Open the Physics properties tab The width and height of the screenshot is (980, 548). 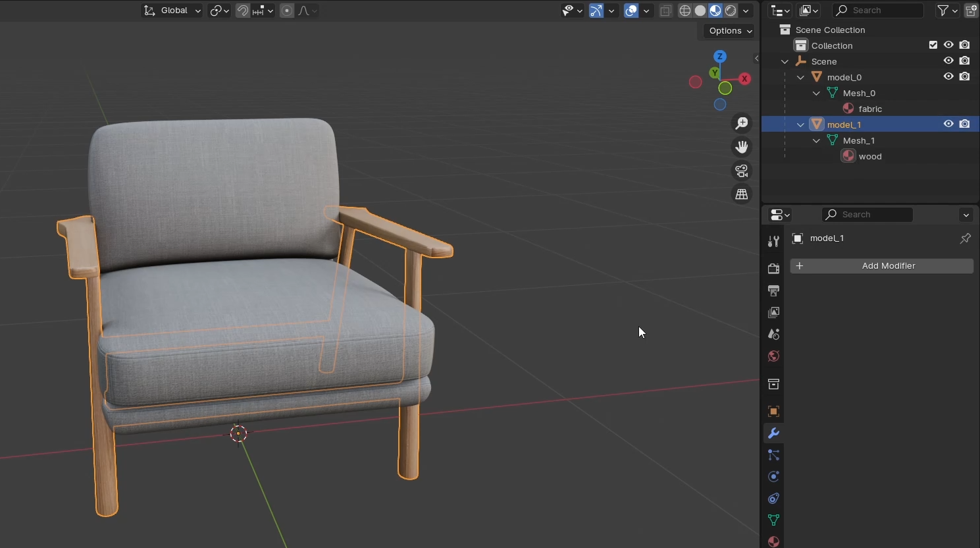pos(773,477)
